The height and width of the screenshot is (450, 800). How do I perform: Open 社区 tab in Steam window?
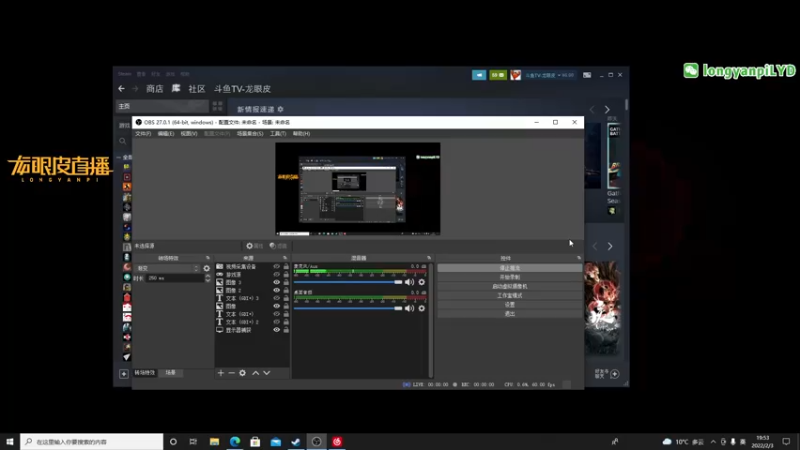click(197, 89)
